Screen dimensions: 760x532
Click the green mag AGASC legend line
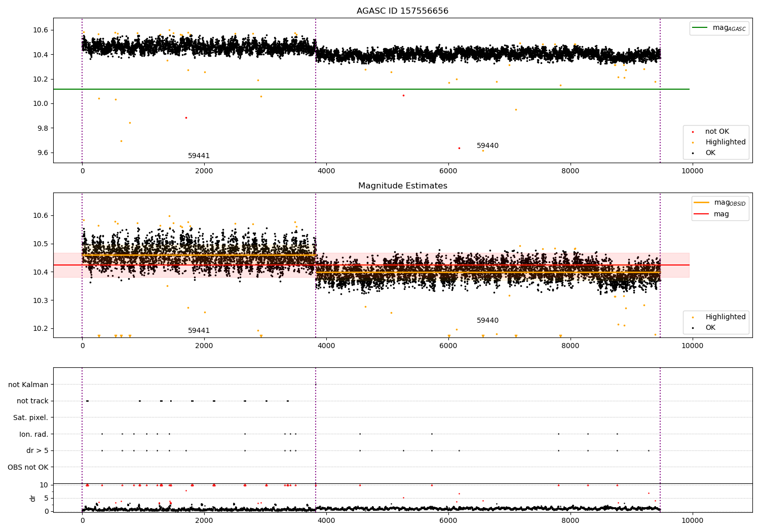coord(700,28)
